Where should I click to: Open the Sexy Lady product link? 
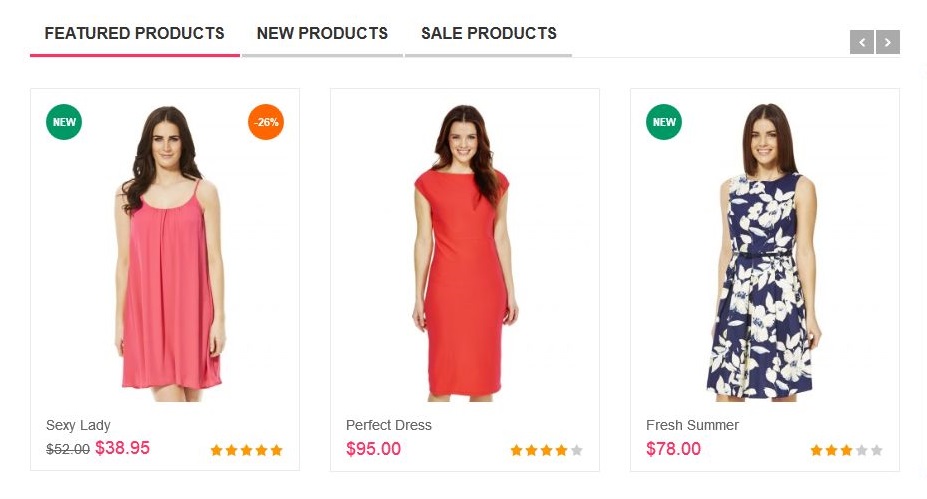click(x=78, y=425)
